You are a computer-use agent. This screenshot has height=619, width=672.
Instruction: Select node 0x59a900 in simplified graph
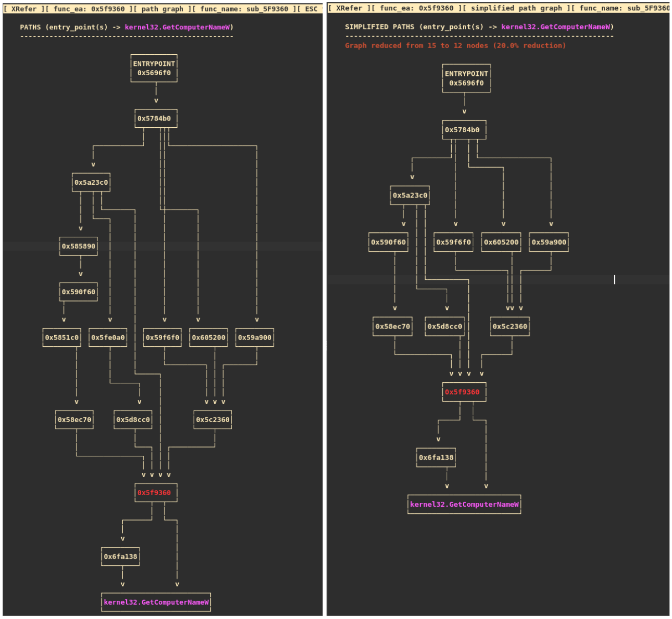pyautogui.click(x=549, y=242)
